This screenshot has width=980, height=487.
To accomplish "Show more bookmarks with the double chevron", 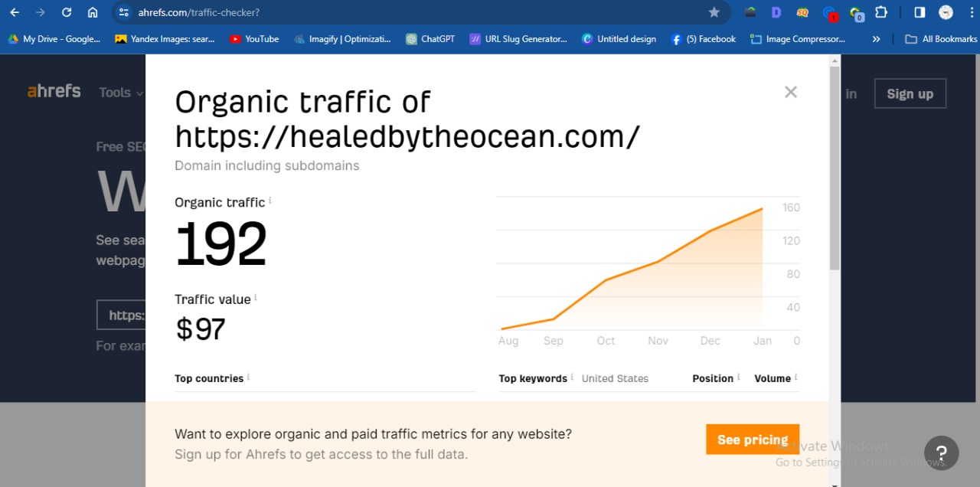I will (876, 39).
